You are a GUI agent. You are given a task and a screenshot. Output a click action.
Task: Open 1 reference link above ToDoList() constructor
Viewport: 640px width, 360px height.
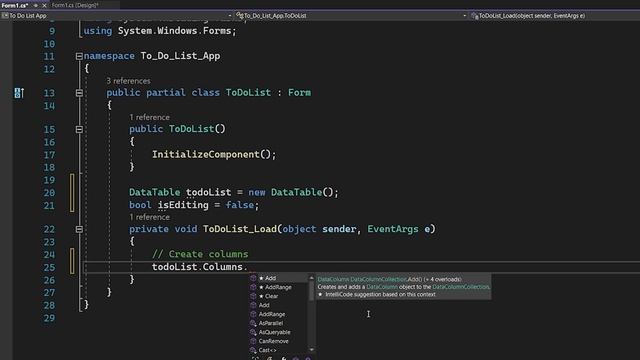[x=149, y=118]
